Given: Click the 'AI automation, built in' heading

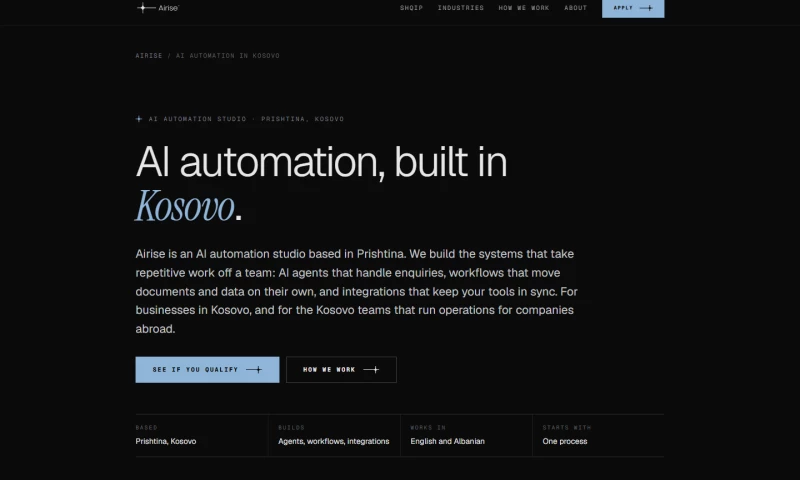Looking at the screenshot, I should point(321,162).
